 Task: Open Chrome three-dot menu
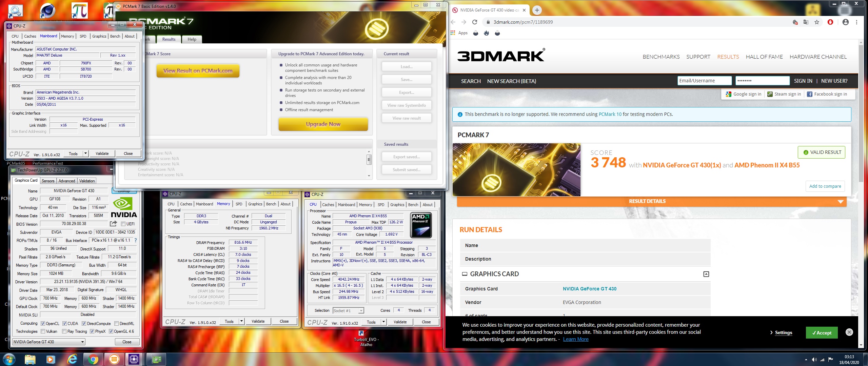856,22
